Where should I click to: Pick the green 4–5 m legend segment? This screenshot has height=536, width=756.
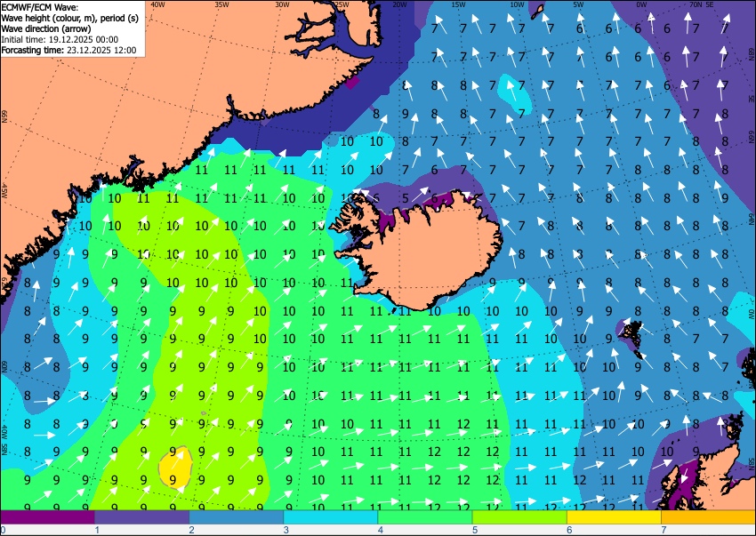pyautogui.click(x=425, y=517)
